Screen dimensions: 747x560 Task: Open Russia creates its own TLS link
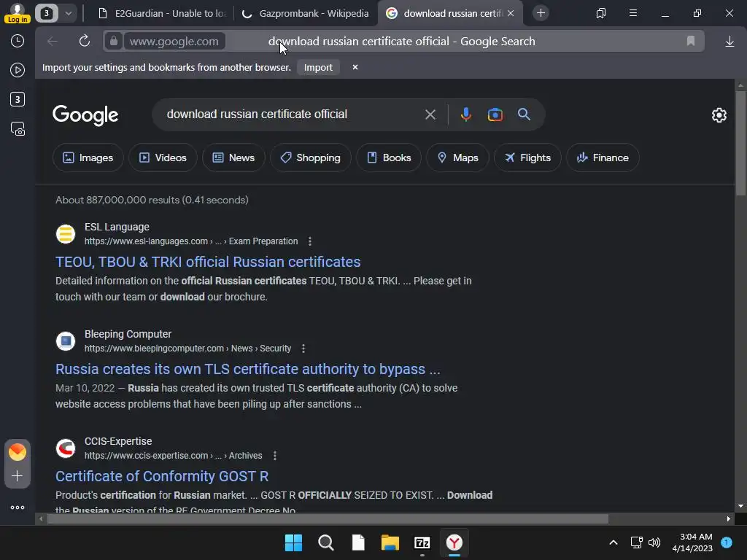pos(248,369)
